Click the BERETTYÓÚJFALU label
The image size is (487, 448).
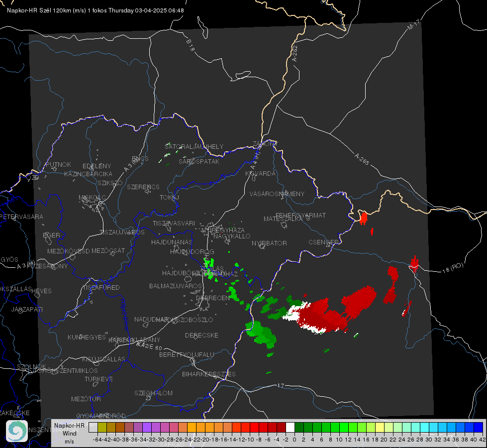coord(187,354)
